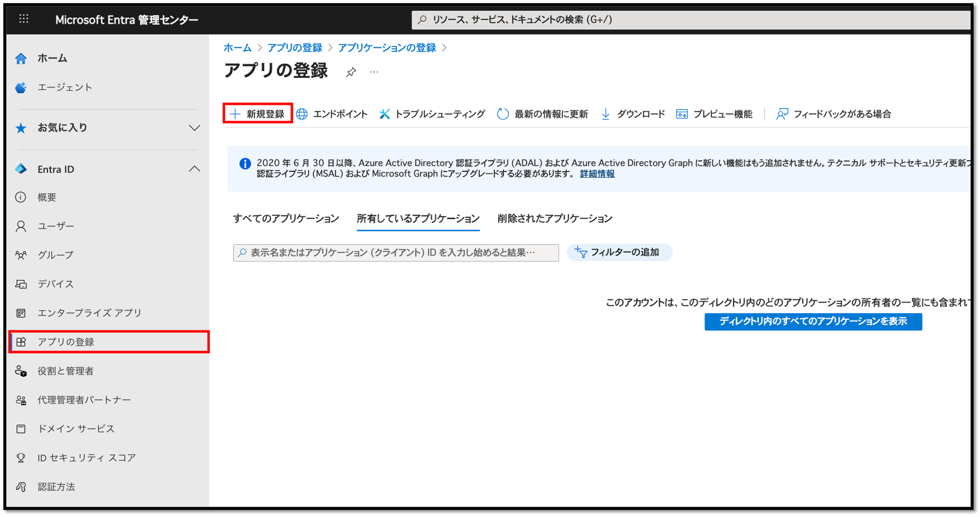This screenshot has width=980, height=517.
Task: Switch to the すべてのアプリケーション tab
Action: [285, 218]
